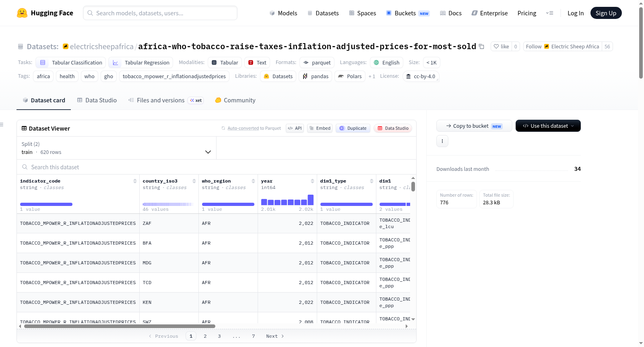644x347 pixels.
Task: Select tobacco_mpower_r_inflationadjustedprices tag
Action: pos(174,76)
